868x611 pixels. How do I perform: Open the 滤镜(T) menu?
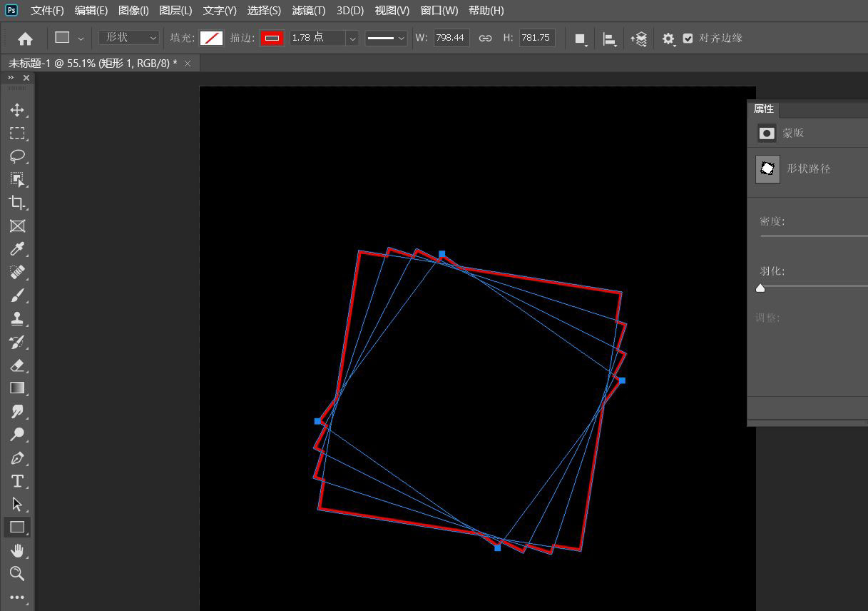(308, 11)
